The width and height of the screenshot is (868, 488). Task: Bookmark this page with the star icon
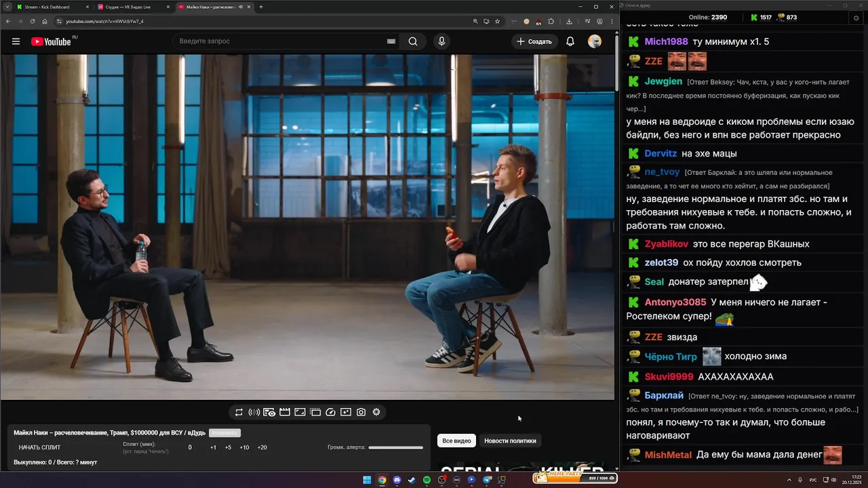tap(497, 21)
